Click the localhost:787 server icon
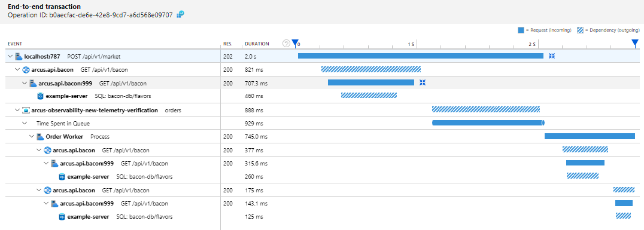This screenshot has width=644, height=230. pos(19,56)
